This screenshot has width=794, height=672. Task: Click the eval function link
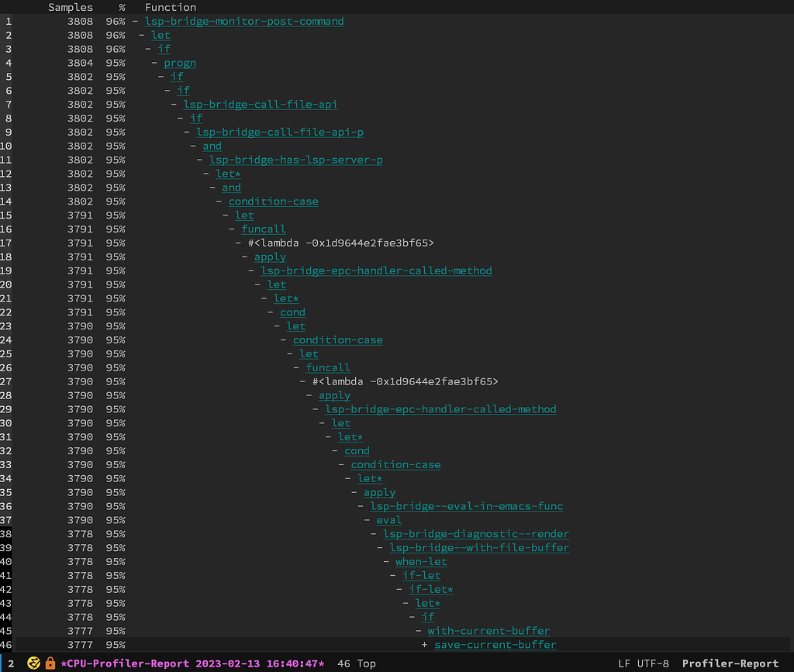388,519
